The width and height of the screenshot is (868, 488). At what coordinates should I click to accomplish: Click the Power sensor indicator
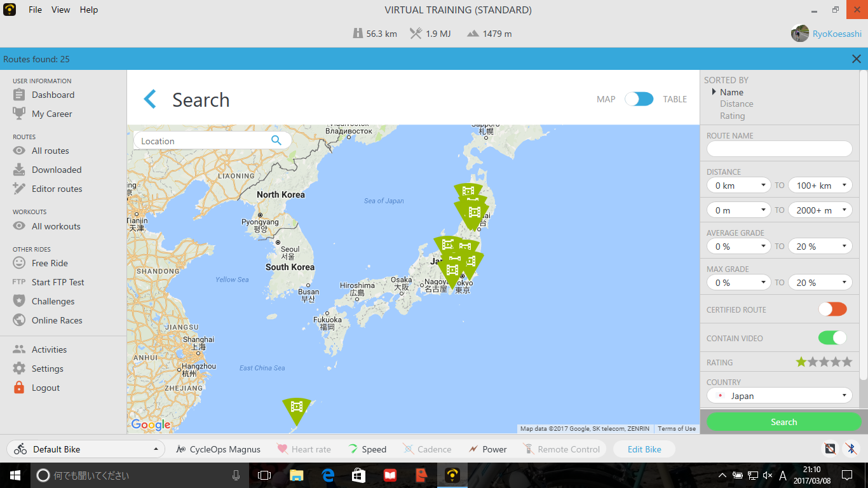click(487, 449)
